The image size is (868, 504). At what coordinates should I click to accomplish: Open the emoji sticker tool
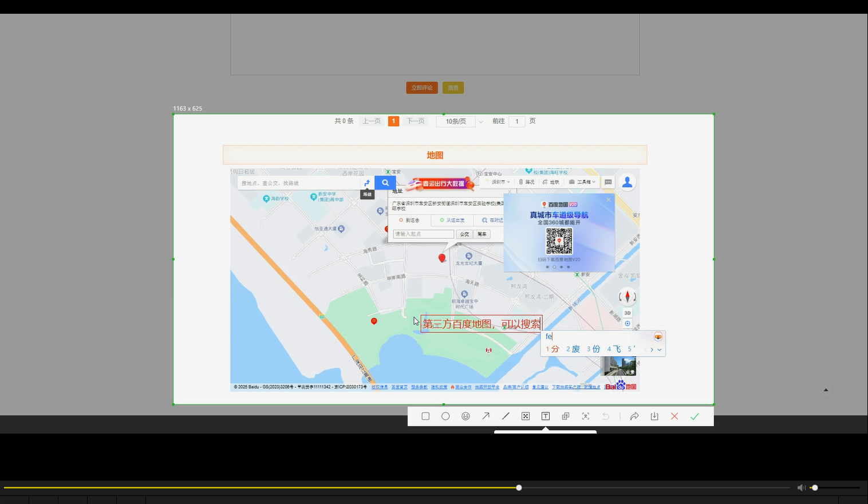pyautogui.click(x=465, y=416)
